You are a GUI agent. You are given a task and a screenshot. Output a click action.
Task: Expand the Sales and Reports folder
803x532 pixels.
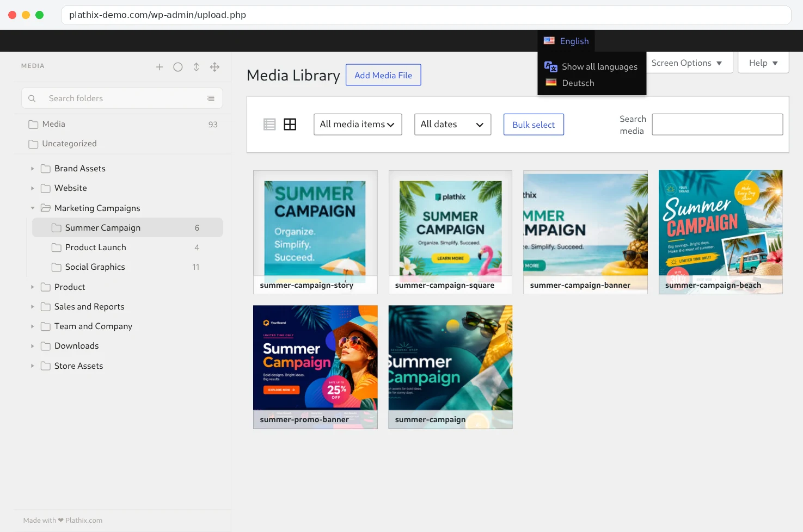33,307
